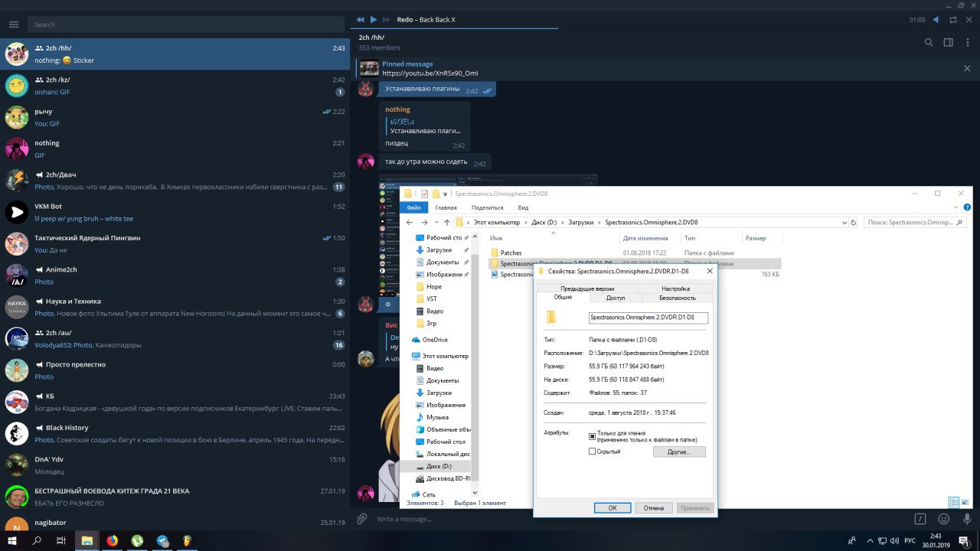Viewport: 980px width, 551px height.
Task: Go up one folder level in Explorer
Action: [x=447, y=222]
